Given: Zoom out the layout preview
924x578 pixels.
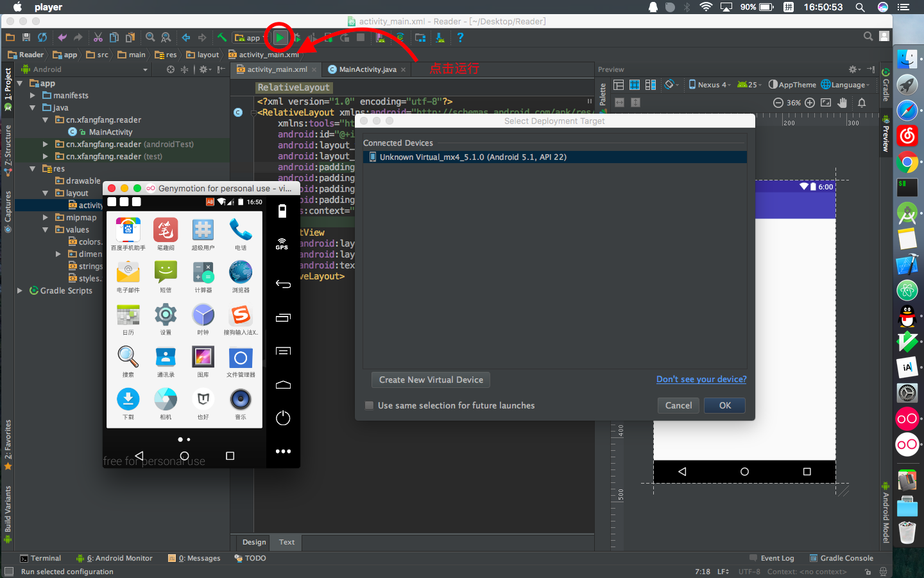Looking at the screenshot, I should click(778, 103).
